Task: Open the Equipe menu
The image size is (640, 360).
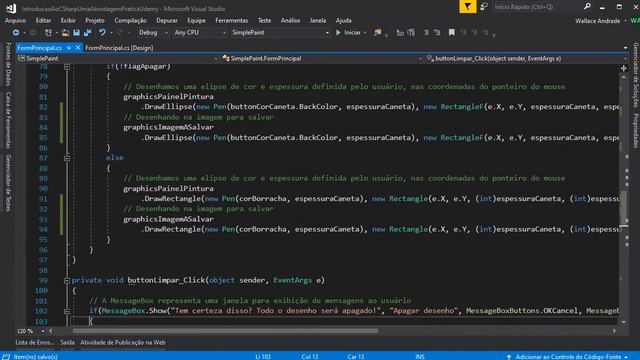Action: [196, 20]
